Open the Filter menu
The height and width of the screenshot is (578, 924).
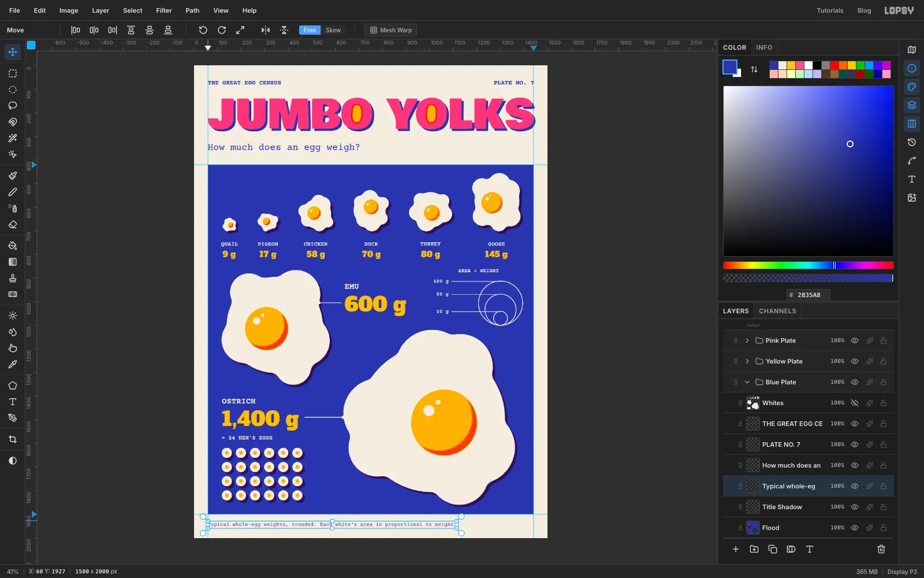[164, 10]
